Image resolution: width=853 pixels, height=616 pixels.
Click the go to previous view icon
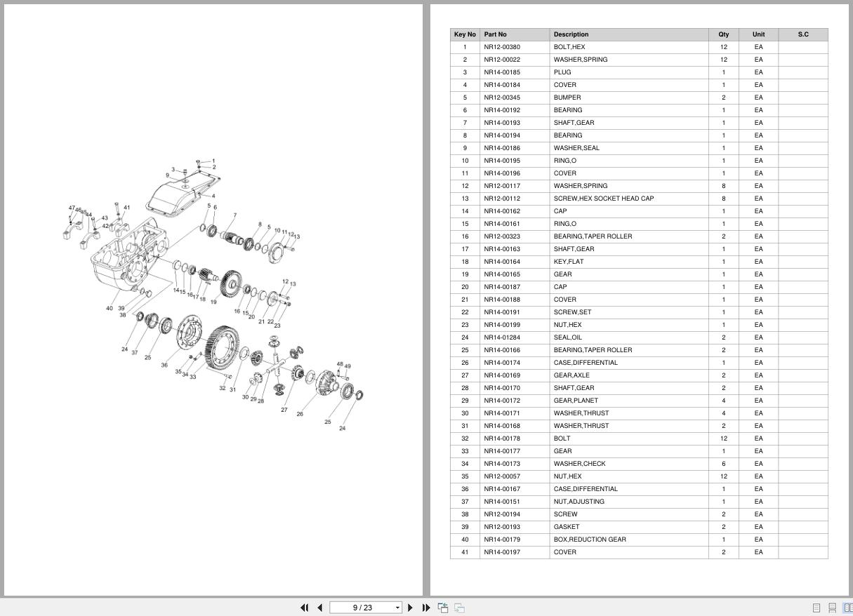443,608
